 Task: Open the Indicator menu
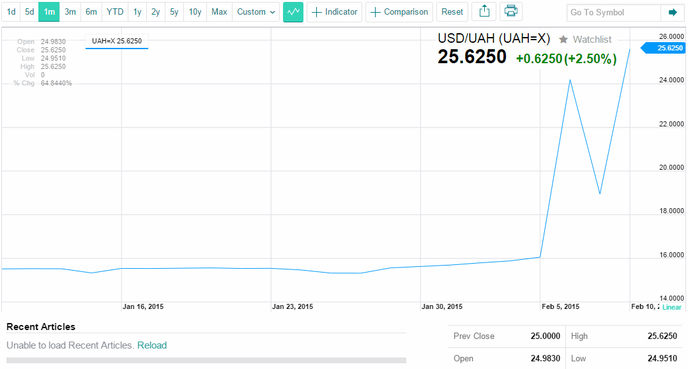pyautogui.click(x=334, y=12)
